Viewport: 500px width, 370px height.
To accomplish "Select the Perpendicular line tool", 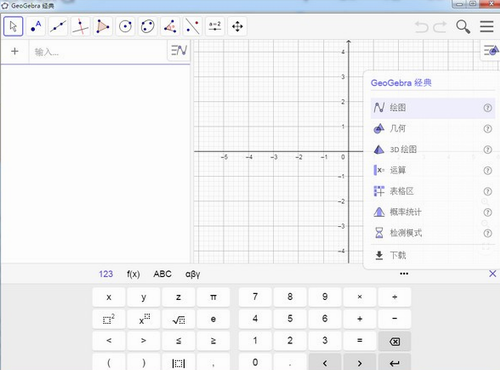I will click(80, 26).
